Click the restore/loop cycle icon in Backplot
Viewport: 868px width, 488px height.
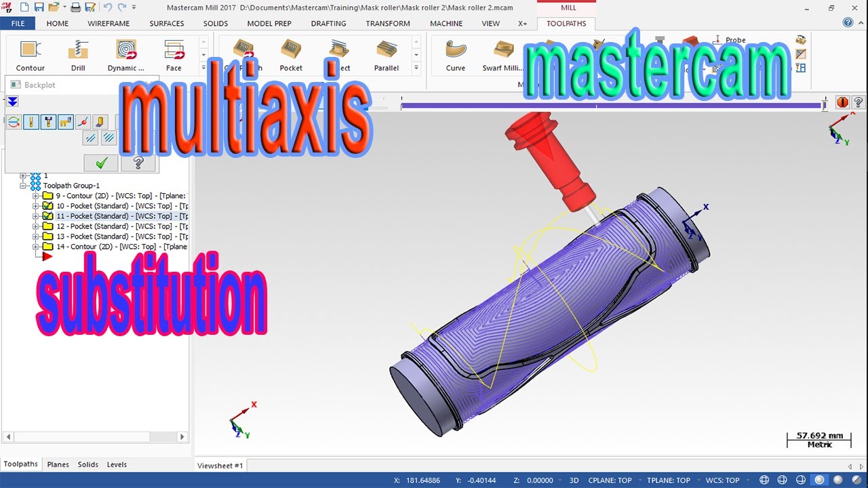coord(14,122)
